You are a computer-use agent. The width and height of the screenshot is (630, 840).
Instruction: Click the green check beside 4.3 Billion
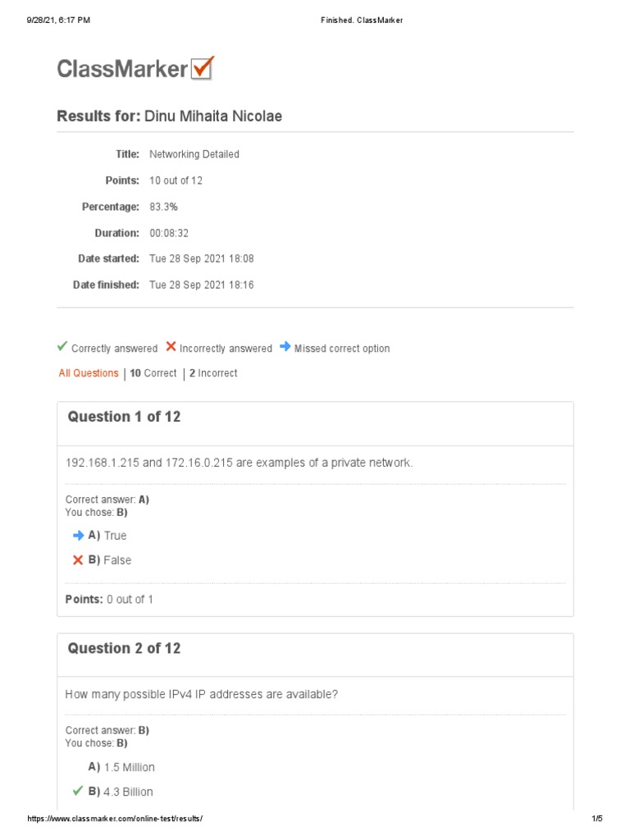coord(78,791)
